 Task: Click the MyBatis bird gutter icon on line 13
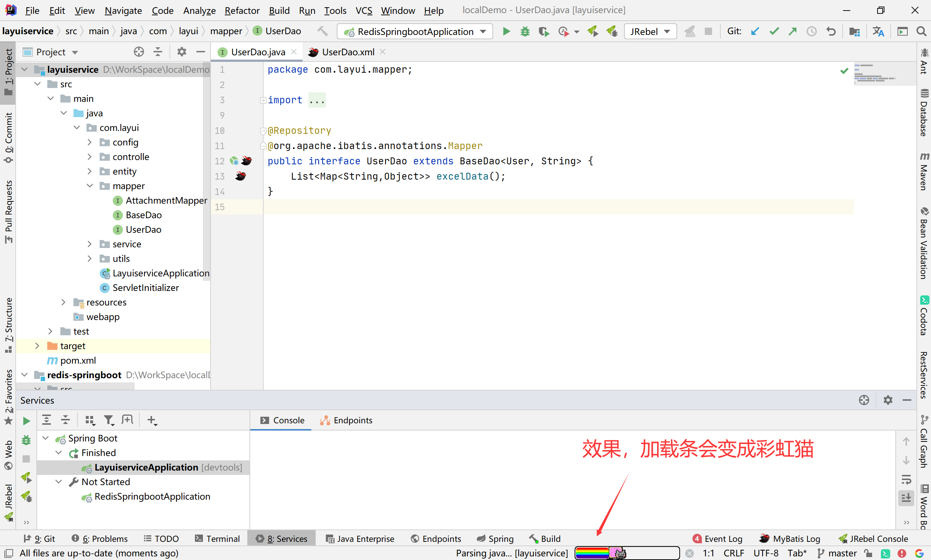click(240, 176)
